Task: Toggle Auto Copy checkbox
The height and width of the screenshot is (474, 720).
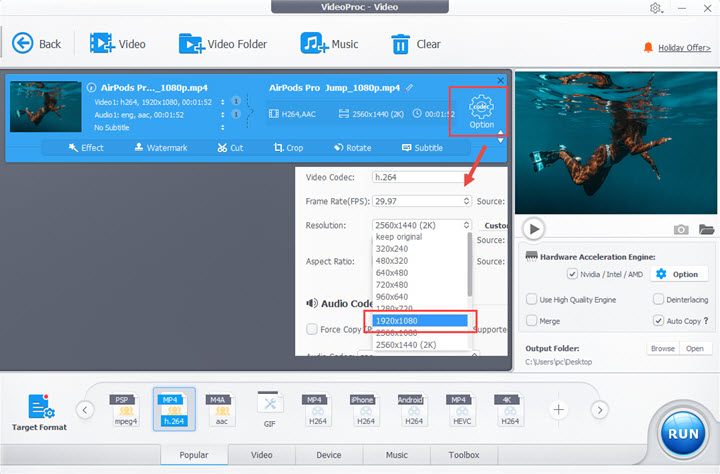Action: tap(658, 321)
